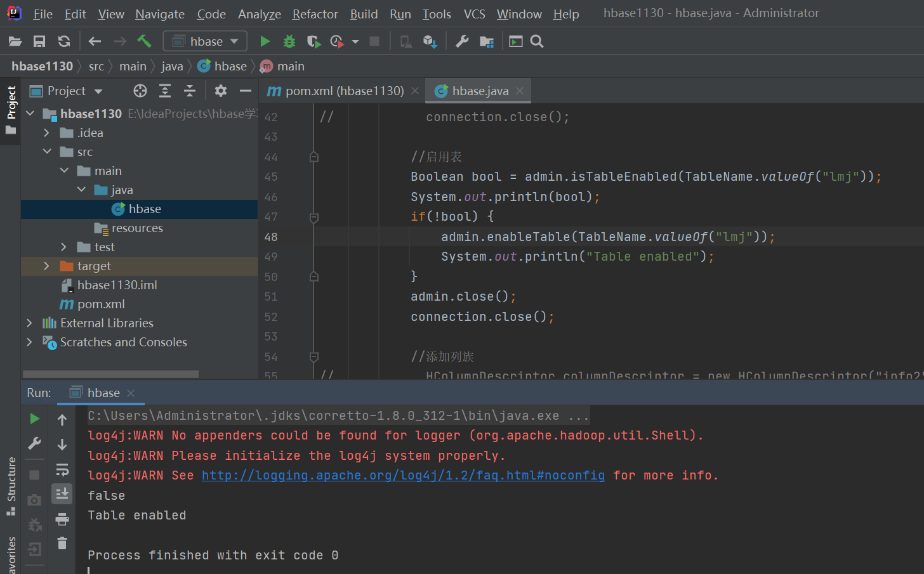Reload all files from disk

click(x=64, y=42)
